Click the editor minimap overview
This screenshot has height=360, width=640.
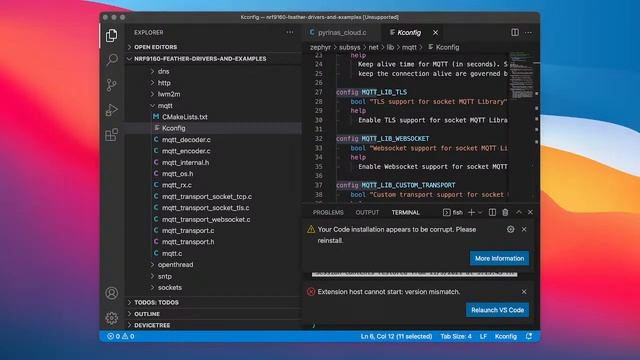(x=521, y=76)
